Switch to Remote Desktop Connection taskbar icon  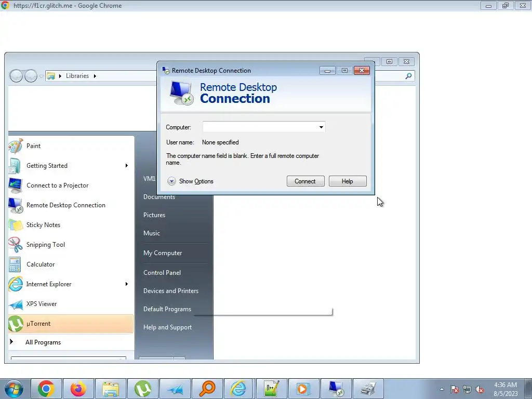(x=336, y=389)
